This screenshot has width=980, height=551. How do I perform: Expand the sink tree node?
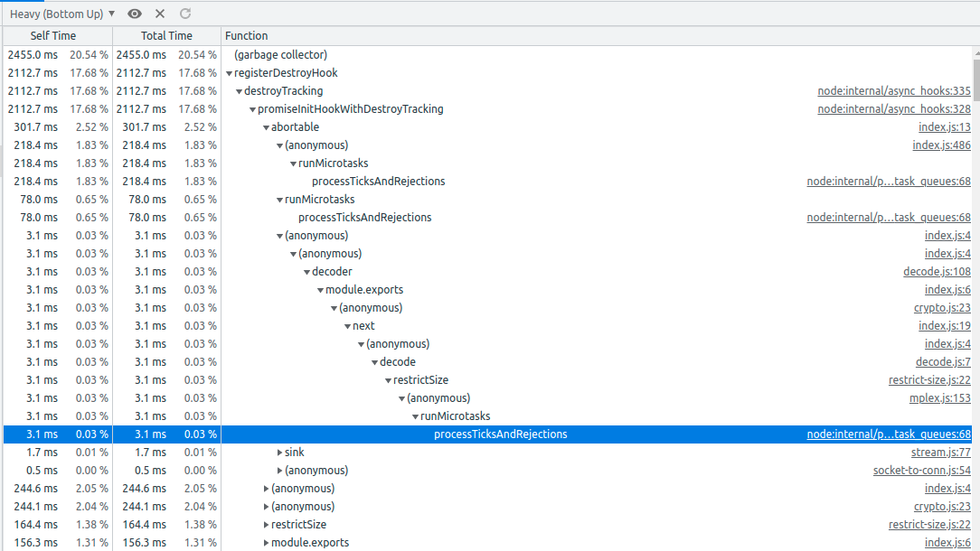pyautogui.click(x=279, y=453)
